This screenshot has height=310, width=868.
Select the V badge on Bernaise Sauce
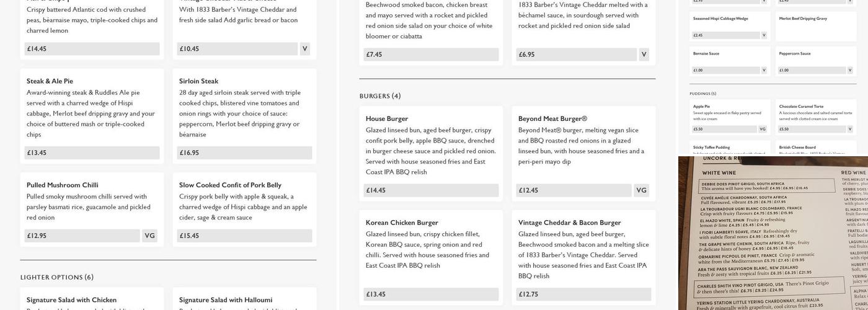[764, 70]
